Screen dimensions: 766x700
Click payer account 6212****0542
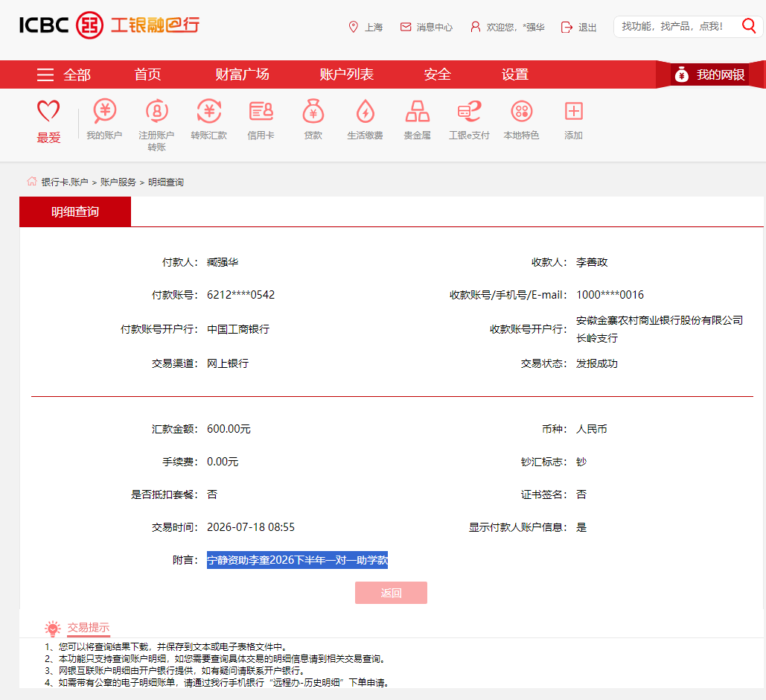pyautogui.click(x=241, y=295)
